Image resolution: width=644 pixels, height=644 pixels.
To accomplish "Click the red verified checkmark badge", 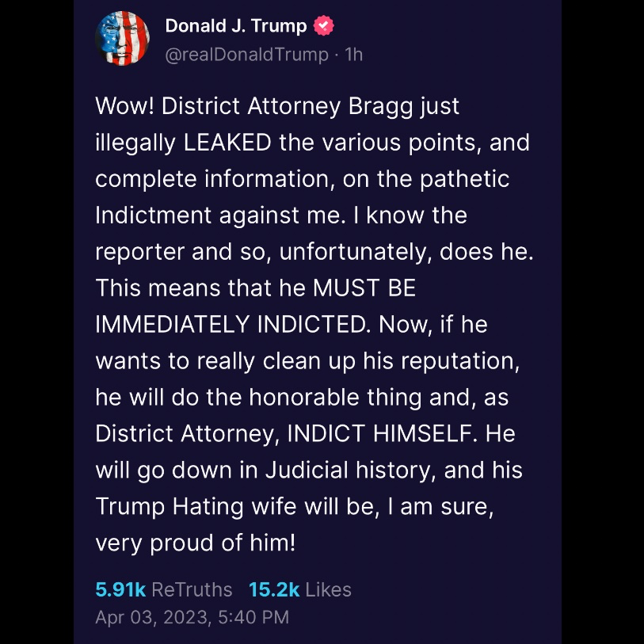I will click(x=324, y=26).
